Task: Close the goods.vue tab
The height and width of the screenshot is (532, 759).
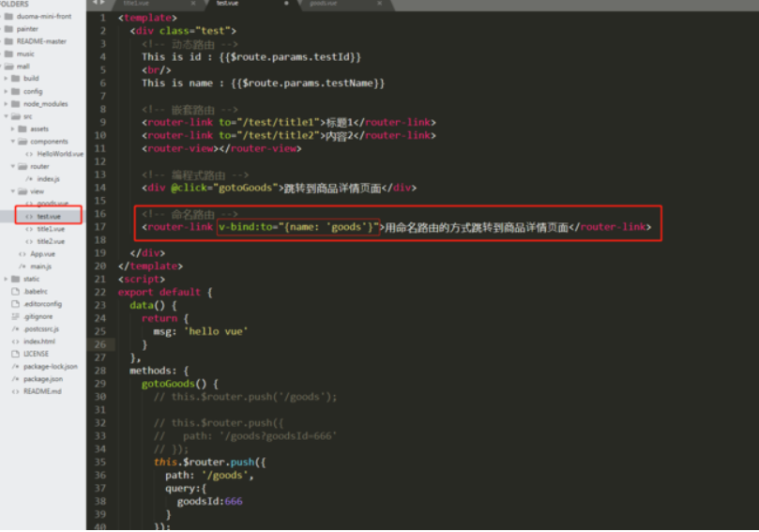Action: coord(379,4)
